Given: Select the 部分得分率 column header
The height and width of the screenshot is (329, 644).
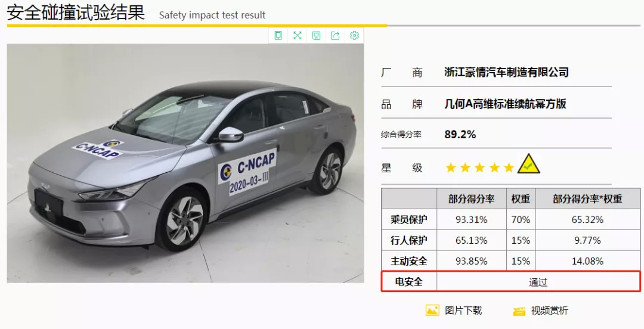Looking at the screenshot, I should pos(472,199).
